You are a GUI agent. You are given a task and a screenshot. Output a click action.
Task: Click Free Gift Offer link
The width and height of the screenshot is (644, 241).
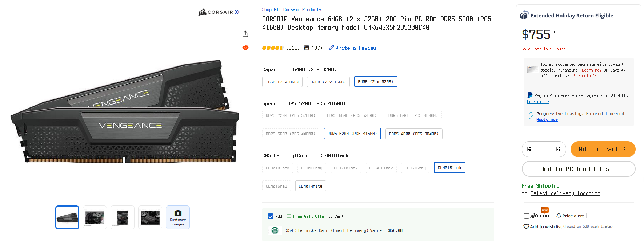point(309,216)
